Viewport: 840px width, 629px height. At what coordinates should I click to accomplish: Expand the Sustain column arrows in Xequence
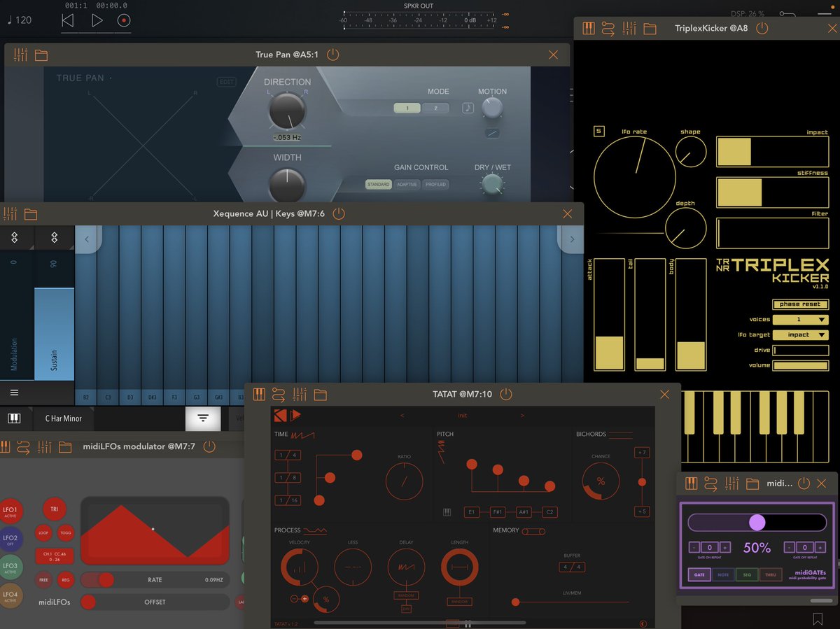55,238
